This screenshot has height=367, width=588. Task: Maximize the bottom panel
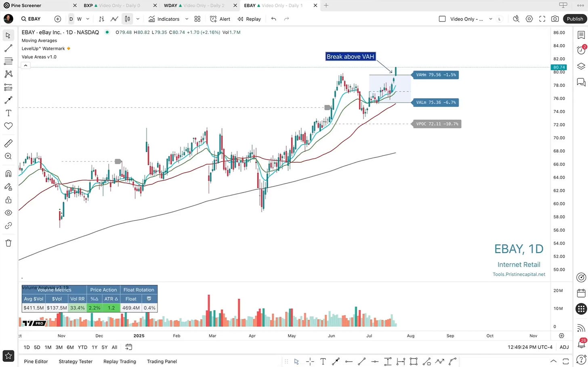coord(566,361)
